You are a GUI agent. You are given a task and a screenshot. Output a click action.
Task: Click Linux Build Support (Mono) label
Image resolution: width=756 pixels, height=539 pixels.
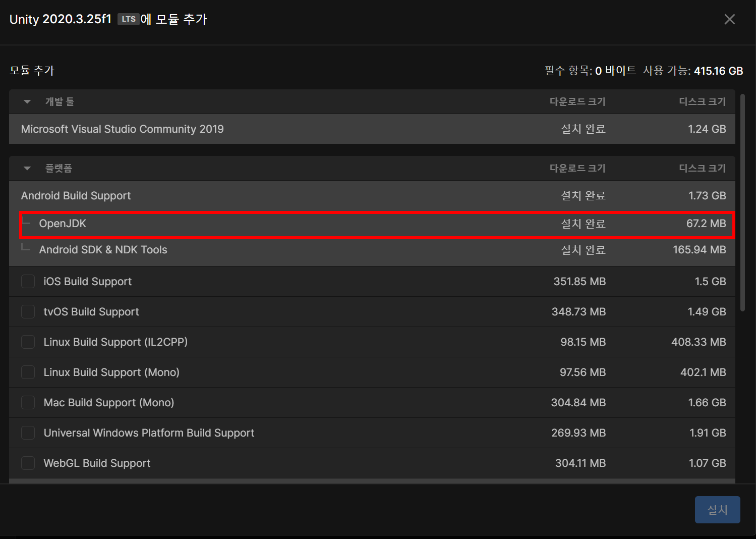111,372
